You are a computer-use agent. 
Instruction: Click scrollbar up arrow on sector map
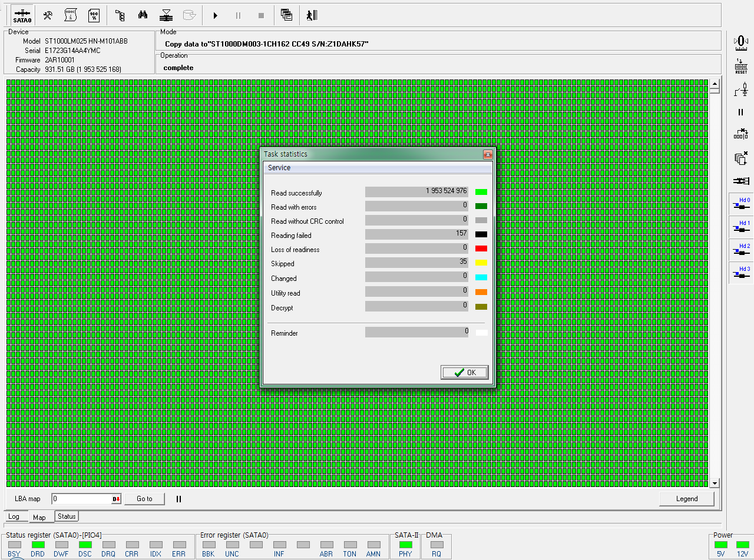(715, 85)
